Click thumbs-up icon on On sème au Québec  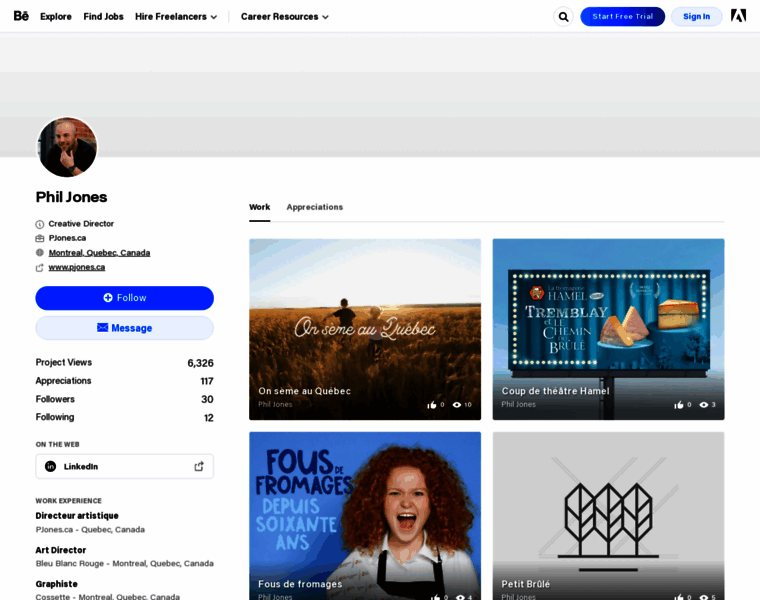tap(432, 405)
